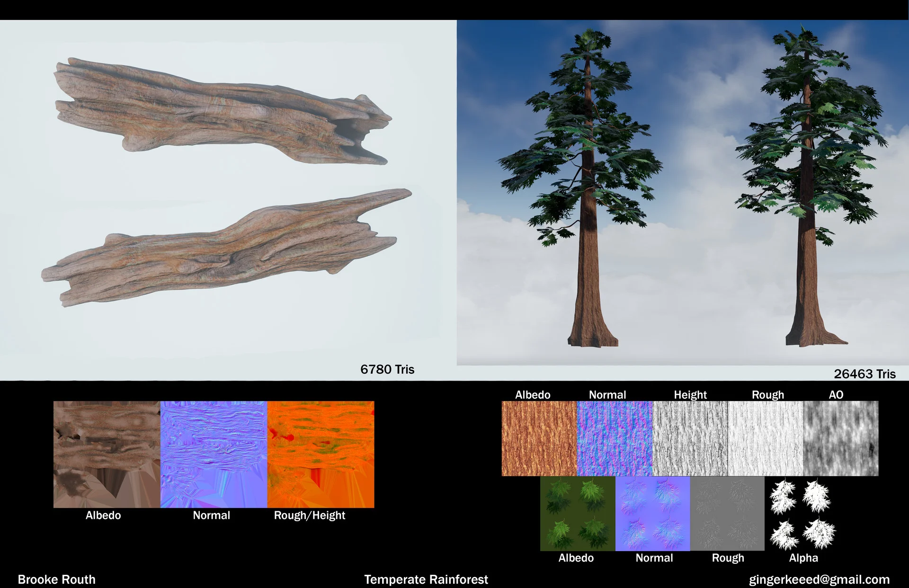This screenshot has height=588, width=909.
Task: Click the 6780 Tris label
Action: click(387, 369)
